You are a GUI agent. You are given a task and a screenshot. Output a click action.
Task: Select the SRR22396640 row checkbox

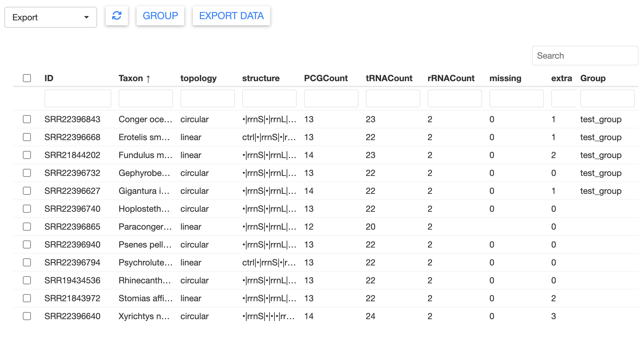click(27, 316)
